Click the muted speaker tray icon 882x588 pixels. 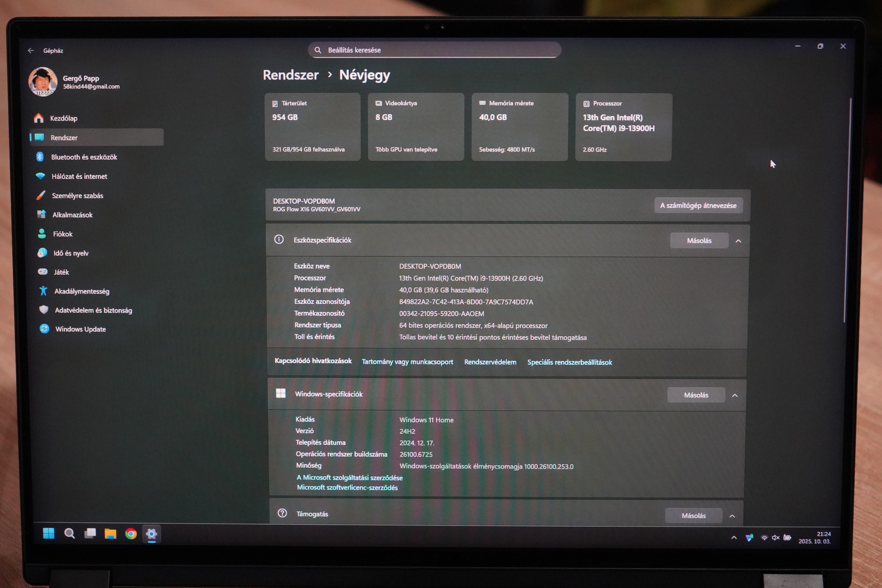pyautogui.click(x=776, y=538)
